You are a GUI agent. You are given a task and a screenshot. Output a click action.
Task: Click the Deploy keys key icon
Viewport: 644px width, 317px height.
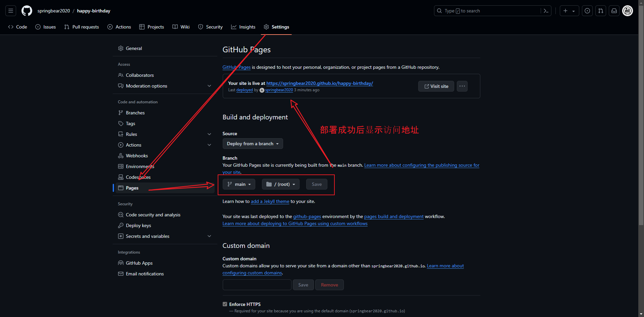point(121,225)
